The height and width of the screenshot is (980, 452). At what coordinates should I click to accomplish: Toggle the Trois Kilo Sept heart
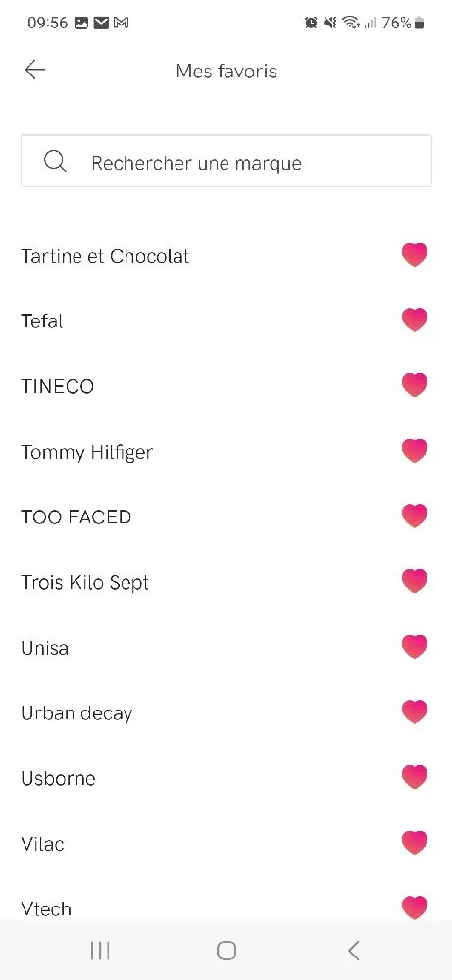click(x=415, y=581)
